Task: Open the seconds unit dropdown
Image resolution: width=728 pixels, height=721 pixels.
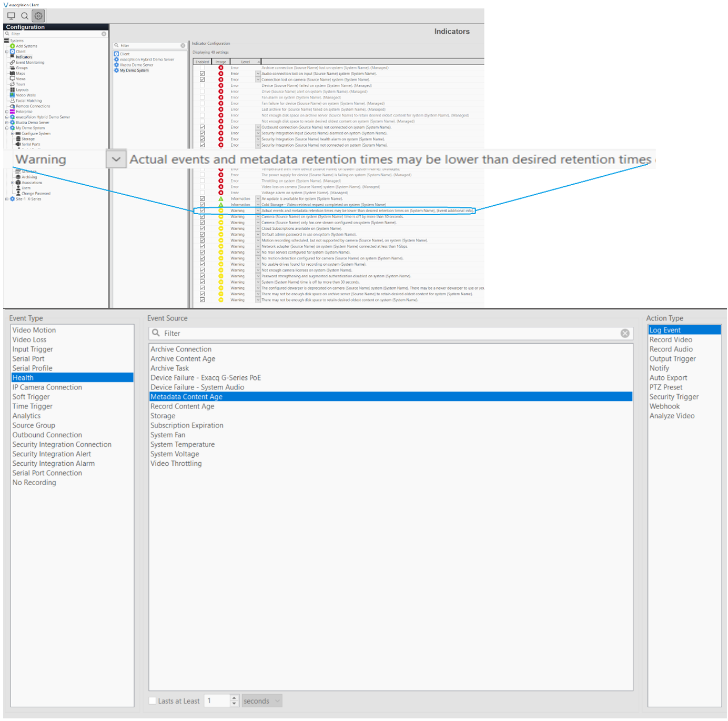Action: tap(261, 701)
